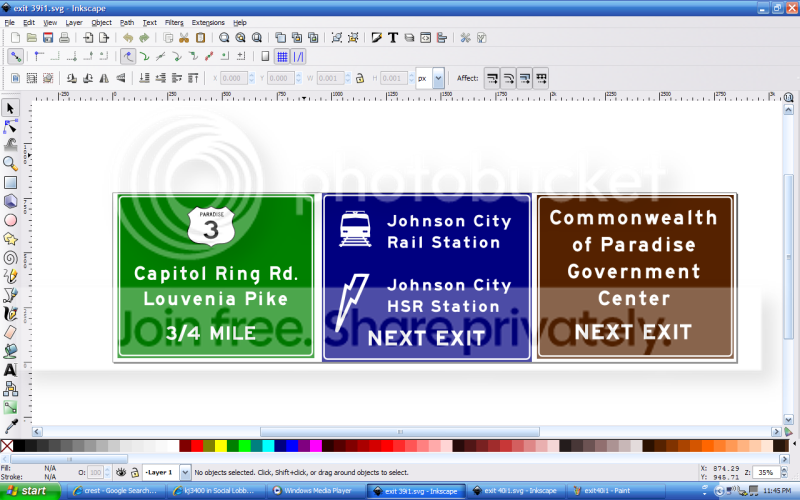Open the Edit menu
Image resolution: width=800 pixels, height=500 pixels.
(29, 22)
